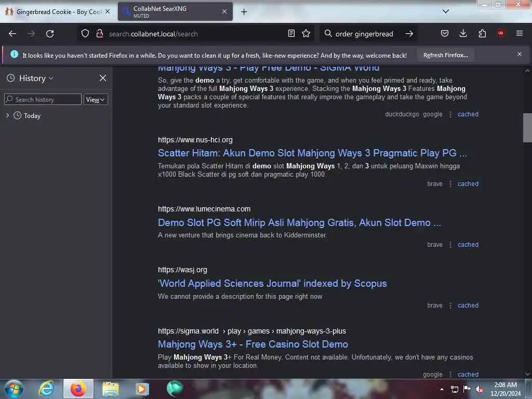The height and width of the screenshot is (399, 532).
Task: Reload the current page
Action: [x=50, y=34]
